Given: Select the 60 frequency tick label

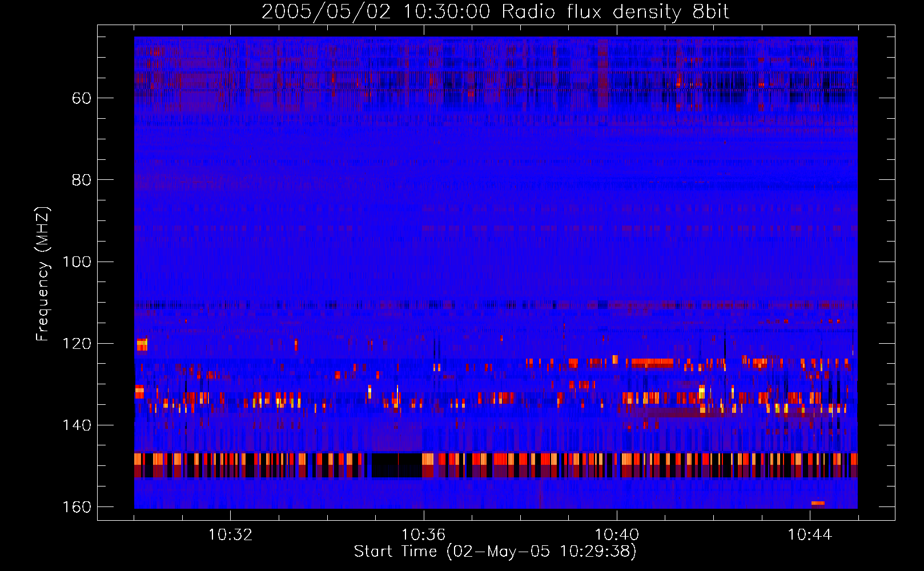Looking at the screenshot, I should [x=82, y=98].
